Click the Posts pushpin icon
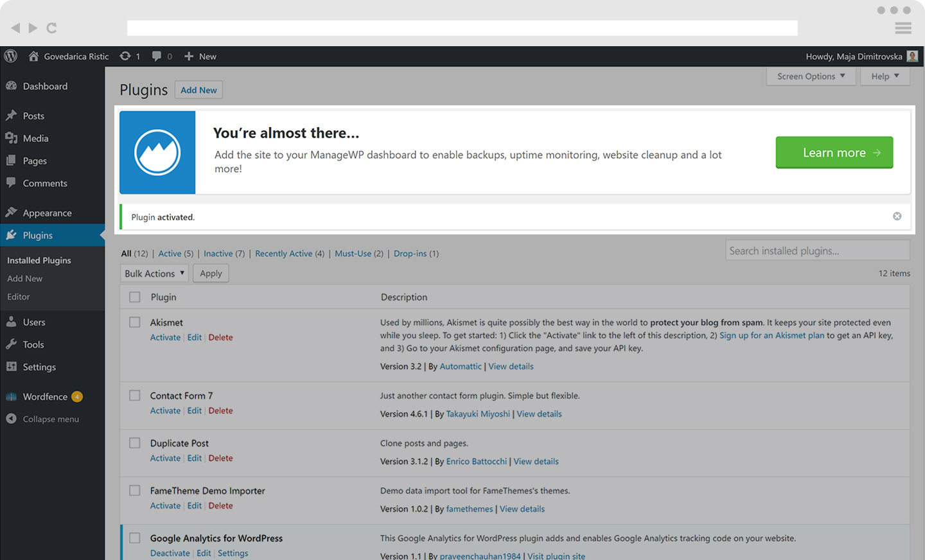Image resolution: width=925 pixels, height=560 pixels. 11,115
